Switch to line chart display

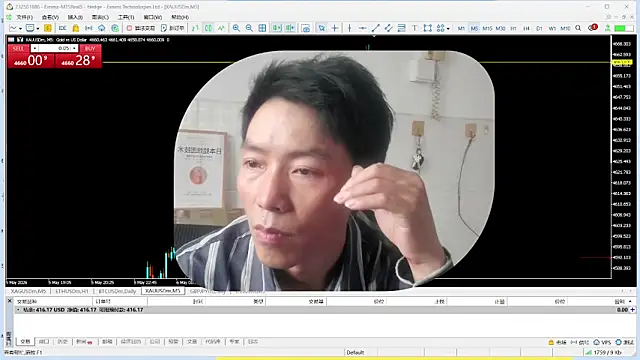click(x=221, y=28)
